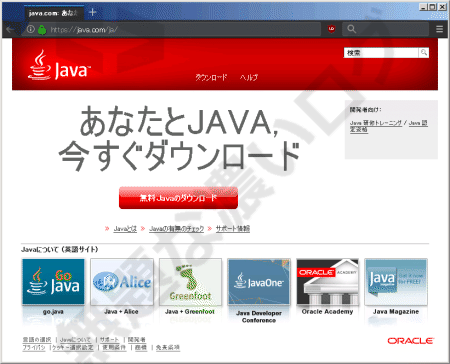Open the JavaOne thumbnail image

(259, 282)
